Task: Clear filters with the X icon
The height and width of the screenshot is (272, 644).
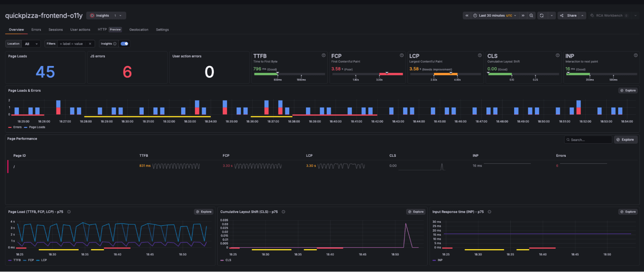Action: coord(90,44)
